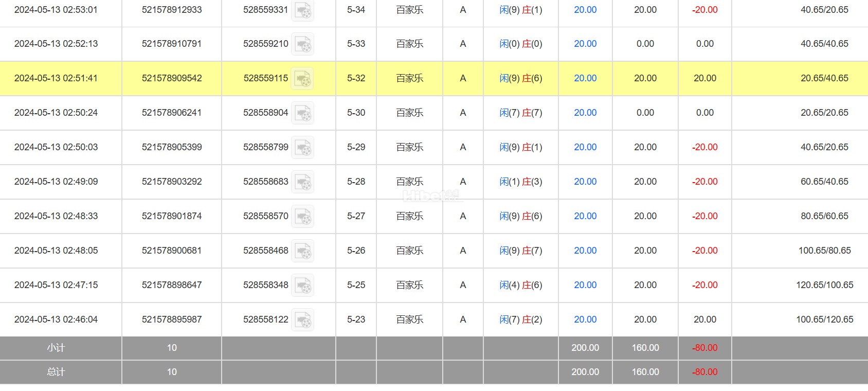The image size is (868, 391).
Task: Open video replay icon for round 528558904
Action: 303,113
